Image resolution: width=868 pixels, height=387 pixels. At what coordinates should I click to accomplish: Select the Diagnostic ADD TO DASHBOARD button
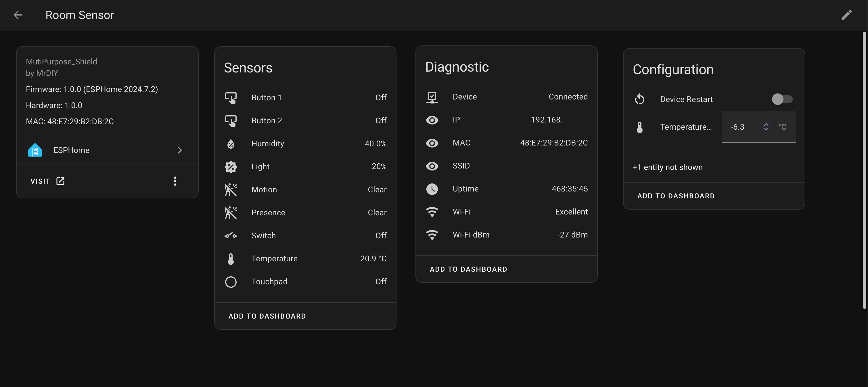tap(468, 269)
